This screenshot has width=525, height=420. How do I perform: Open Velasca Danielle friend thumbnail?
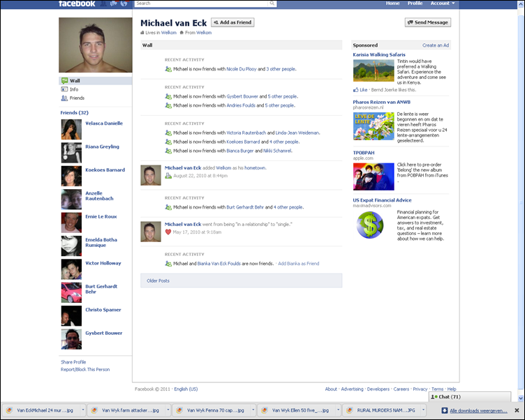[x=71, y=130]
